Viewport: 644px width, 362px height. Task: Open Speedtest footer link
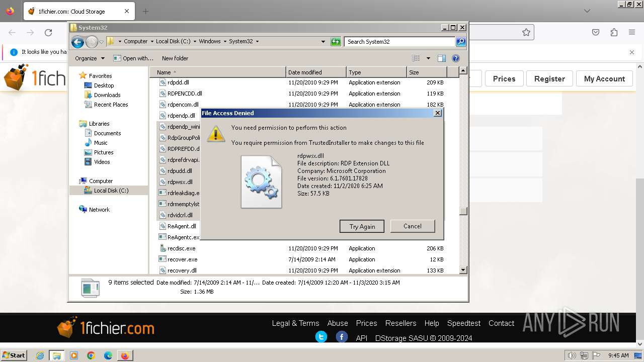[x=464, y=323]
